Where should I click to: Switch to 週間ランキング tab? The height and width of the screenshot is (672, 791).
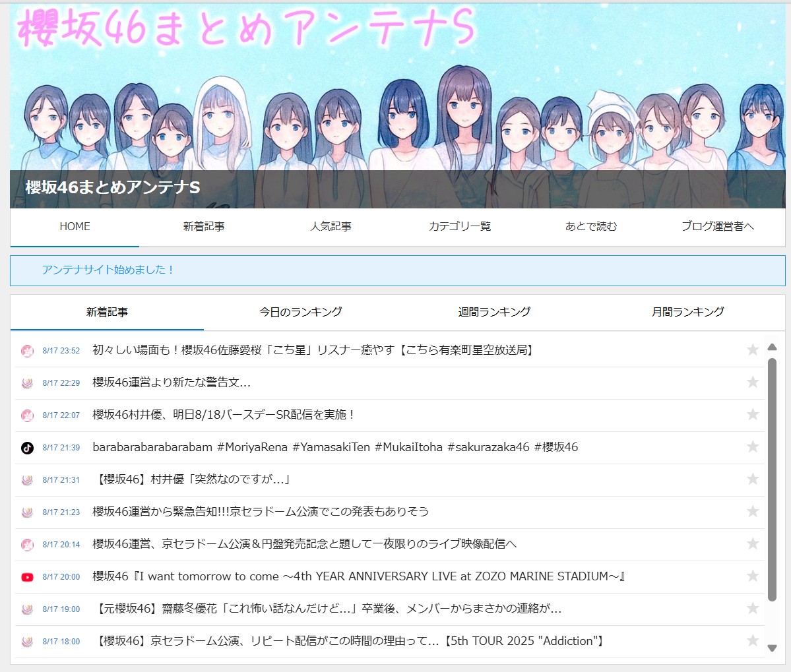click(x=494, y=312)
